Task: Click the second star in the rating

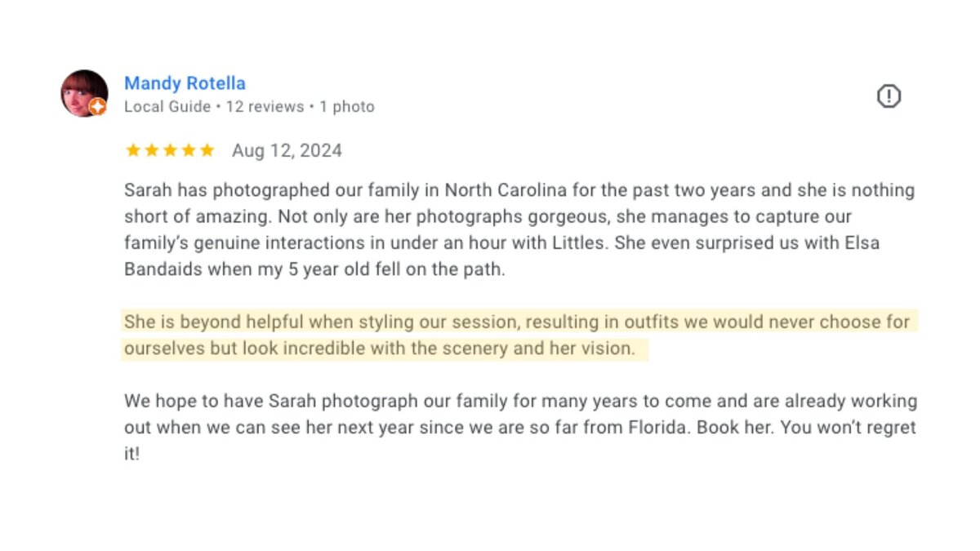Action: click(151, 150)
